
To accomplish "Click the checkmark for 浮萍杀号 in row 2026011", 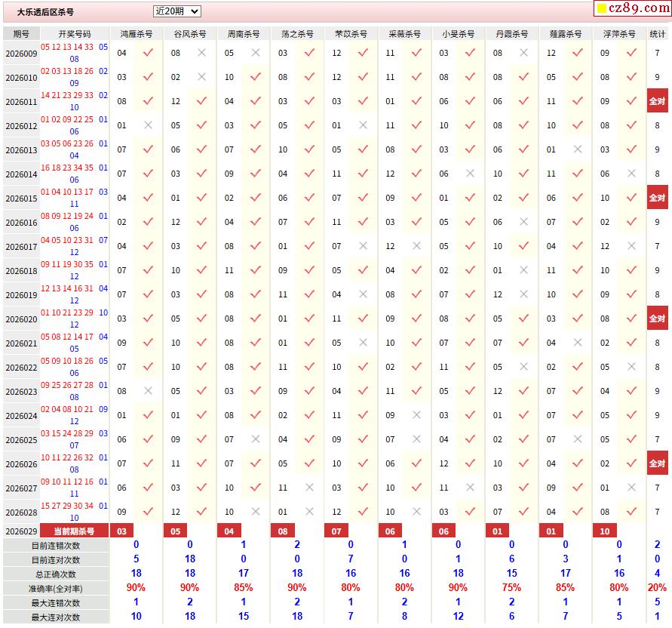I will click(631, 101).
